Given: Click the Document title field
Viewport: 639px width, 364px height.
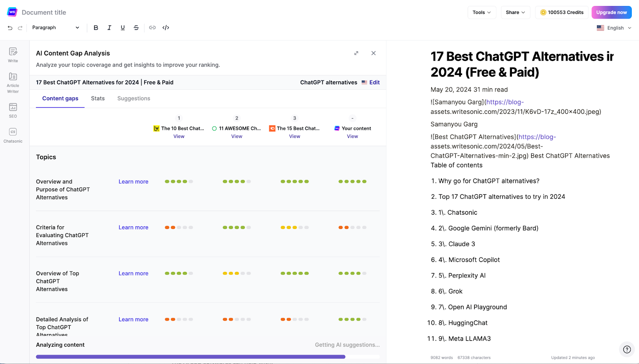Looking at the screenshot, I should pos(44,12).
